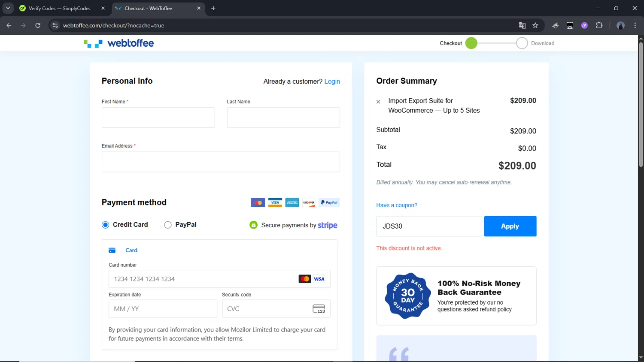Click the CVC card hint icon
Viewport: 644px width, 362px height.
pos(319,309)
